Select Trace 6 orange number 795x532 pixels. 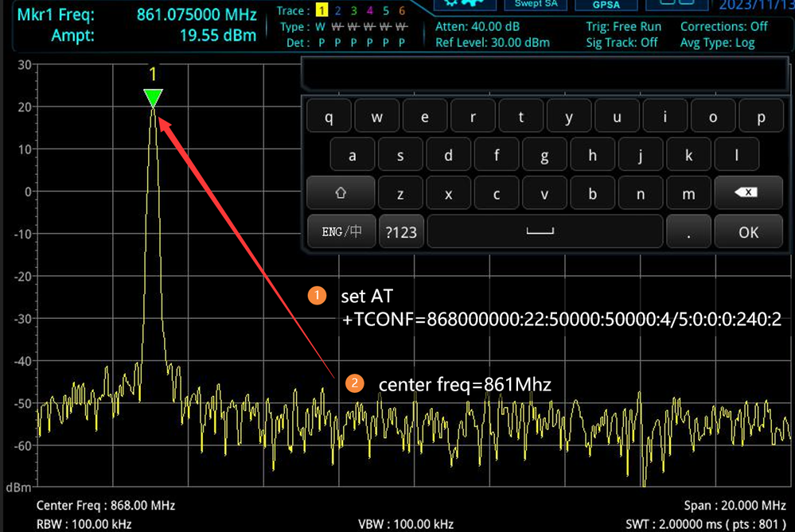click(402, 10)
